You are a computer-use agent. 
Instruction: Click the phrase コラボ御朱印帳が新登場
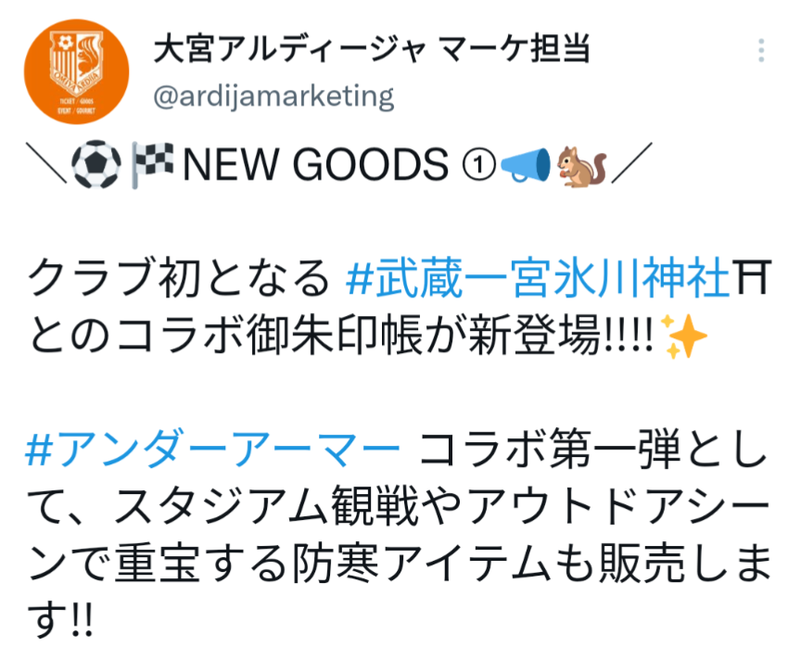pyautogui.click(x=359, y=335)
